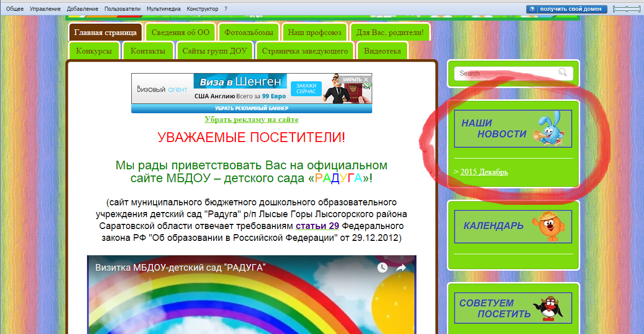Follow the Убрать рекламу на сайте link
Viewport: 644px width, 334px height.
coord(251,119)
